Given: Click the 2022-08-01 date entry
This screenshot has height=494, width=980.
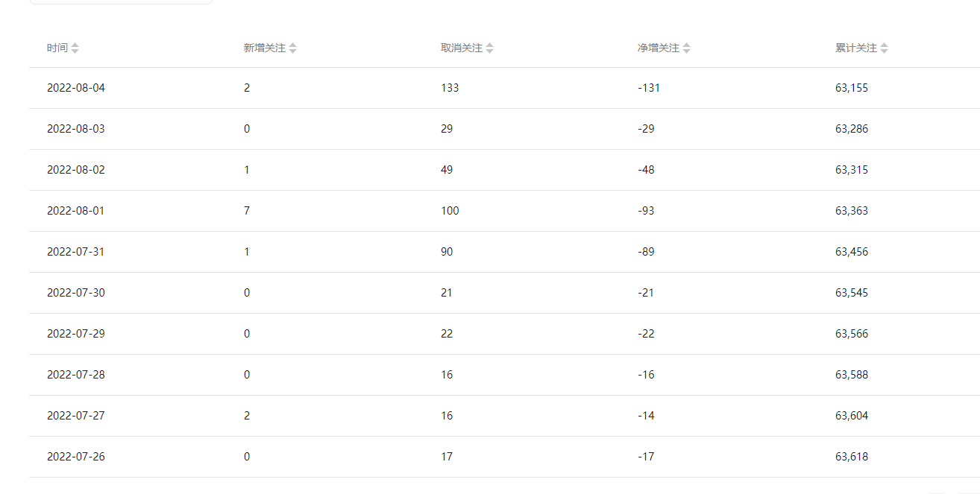Looking at the screenshot, I should 76,211.
